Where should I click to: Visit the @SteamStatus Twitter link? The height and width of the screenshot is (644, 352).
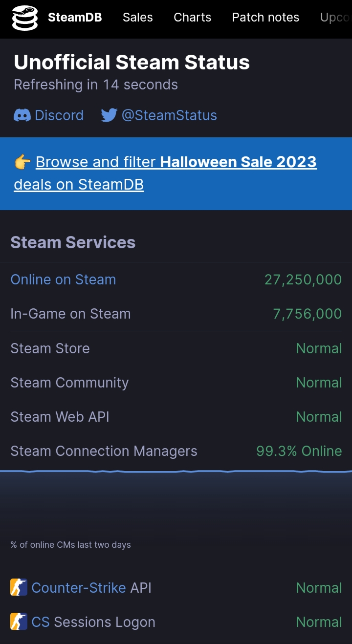point(169,115)
